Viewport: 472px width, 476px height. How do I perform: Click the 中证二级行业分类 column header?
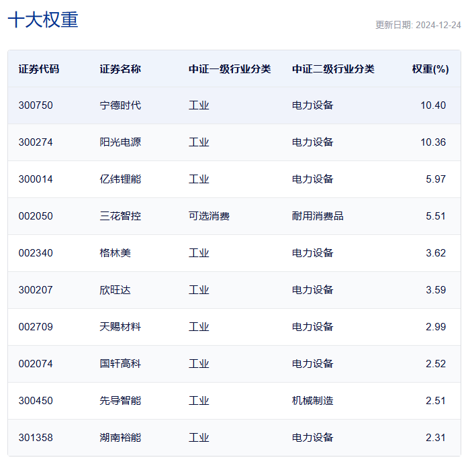coord(333,69)
